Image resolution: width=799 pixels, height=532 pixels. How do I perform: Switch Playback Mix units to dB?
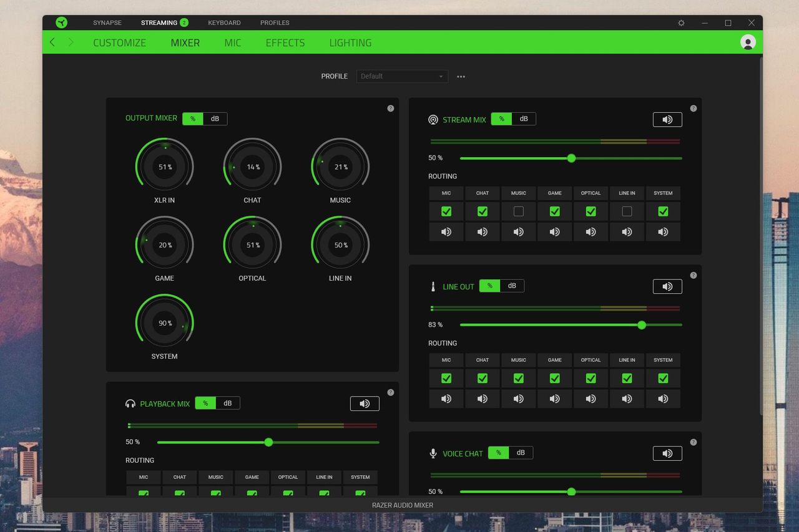click(x=228, y=403)
